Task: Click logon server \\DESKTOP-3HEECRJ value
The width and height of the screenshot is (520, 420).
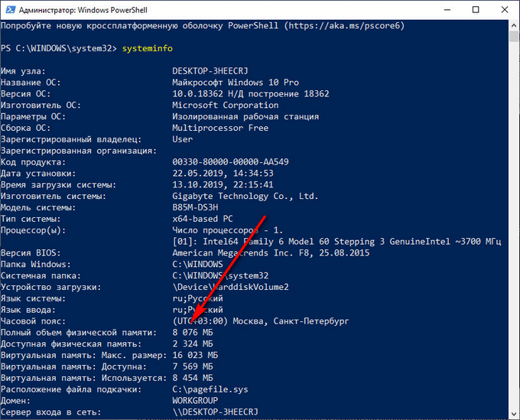Action: pos(215,412)
